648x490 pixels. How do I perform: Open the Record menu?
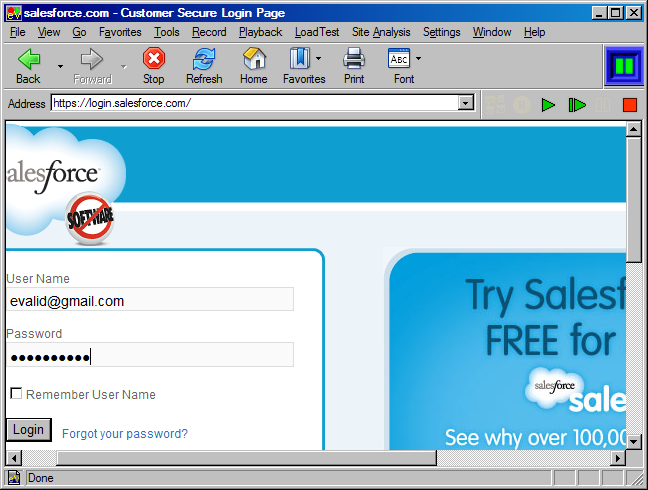(209, 32)
